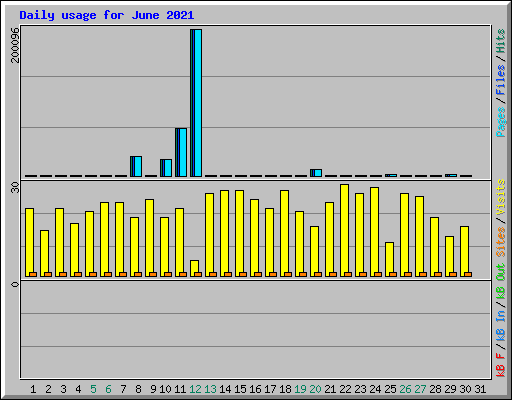Click the yellow visits bar for day 24

(374, 232)
